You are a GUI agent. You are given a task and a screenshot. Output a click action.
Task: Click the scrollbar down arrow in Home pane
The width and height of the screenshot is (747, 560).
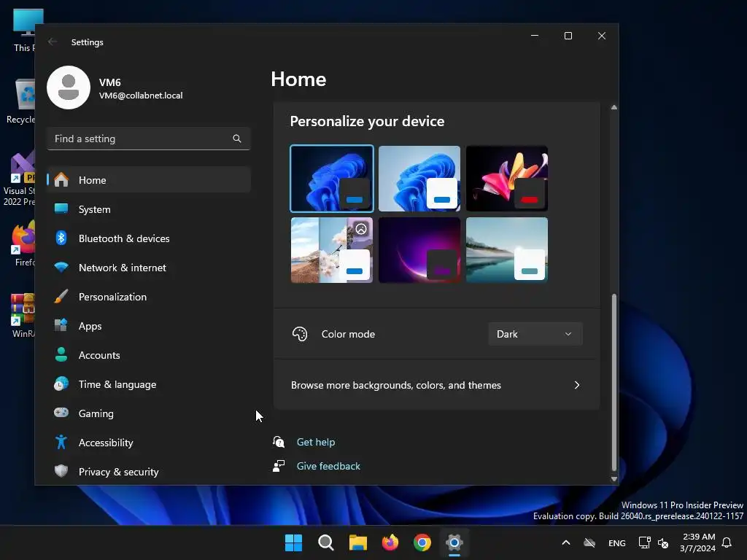coord(614,478)
